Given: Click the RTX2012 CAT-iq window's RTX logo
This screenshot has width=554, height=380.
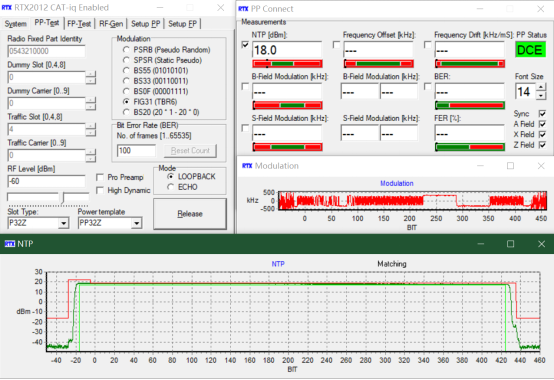Looking at the screenshot, I should tap(7, 7).
